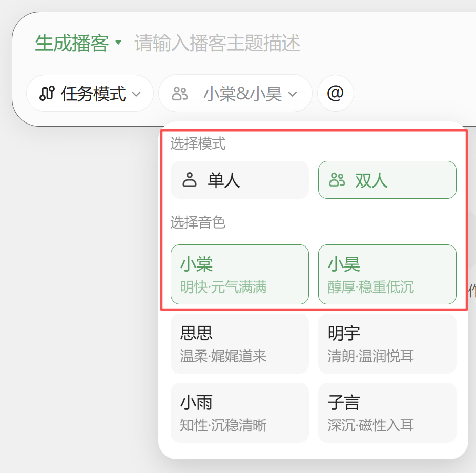Select 双人 podcast mode
This screenshot has height=473, width=476.
[387, 180]
